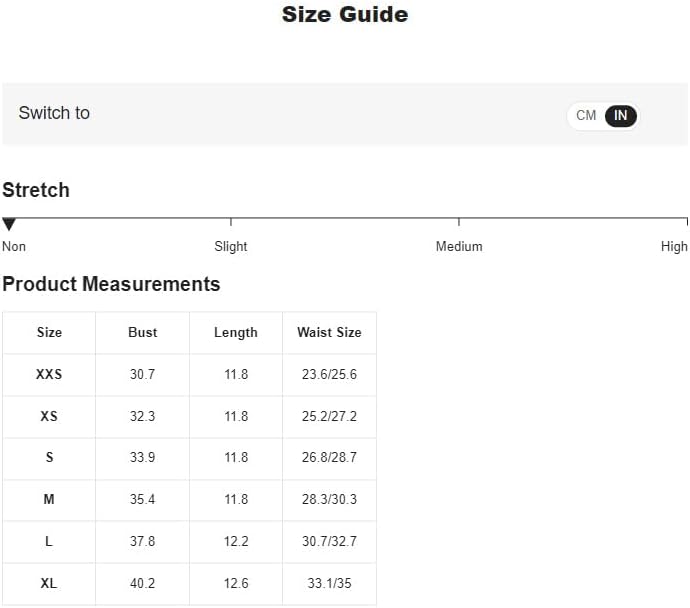Click the 'Length' column header
Image resolution: width=690 pixels, height=608 pixels.
(236, 333)
